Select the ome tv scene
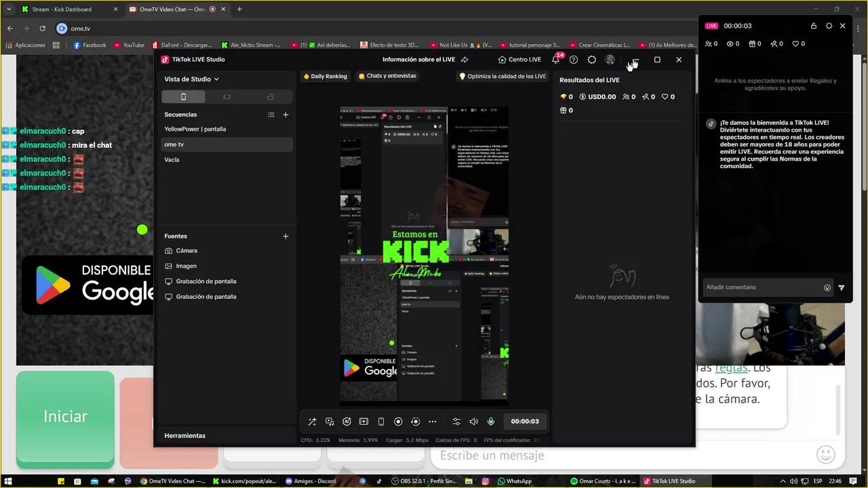 point(227,144)
